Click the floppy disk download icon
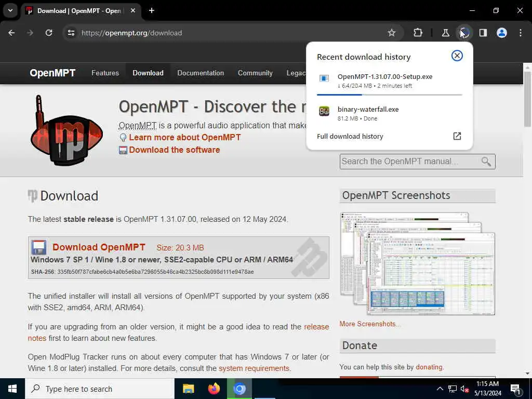Image resolution: width=532 pixels, height=399 pixels. tap(38, 247)
